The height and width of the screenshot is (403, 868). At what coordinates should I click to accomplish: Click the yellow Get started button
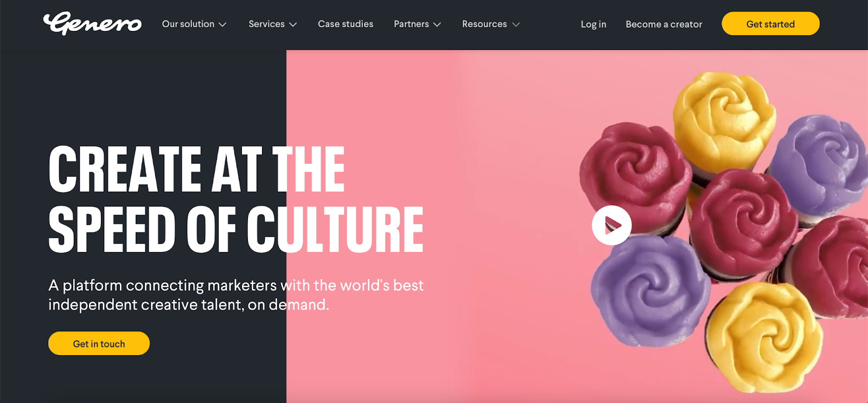(x=770, y=24)
